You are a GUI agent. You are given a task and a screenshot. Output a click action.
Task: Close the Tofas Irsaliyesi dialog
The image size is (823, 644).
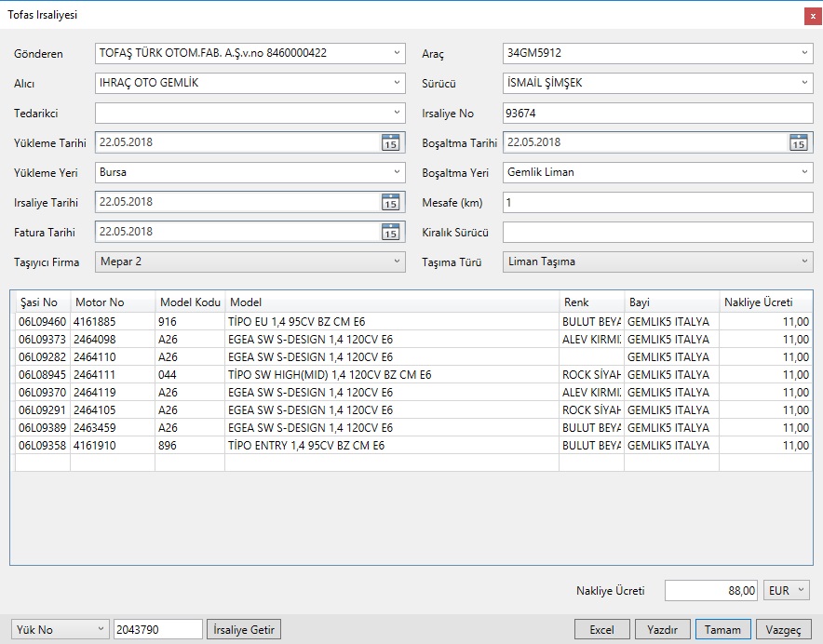click(813, 16)
